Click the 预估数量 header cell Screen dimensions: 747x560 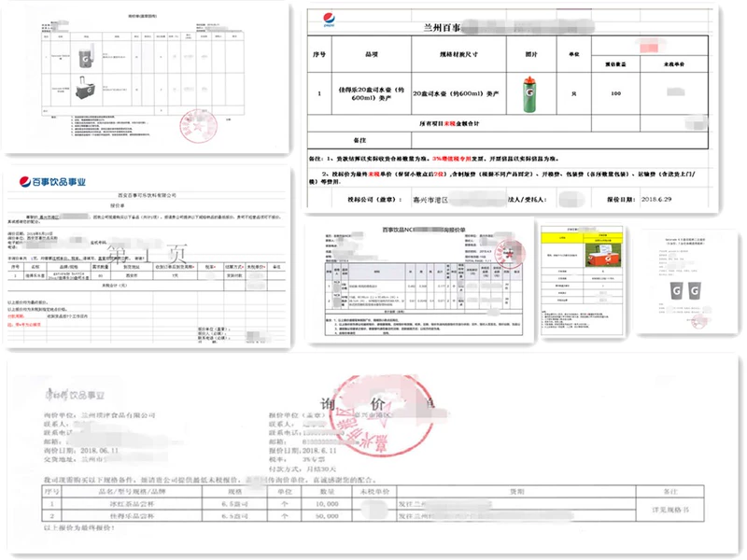pyautogui.click(x=615, y=63)
